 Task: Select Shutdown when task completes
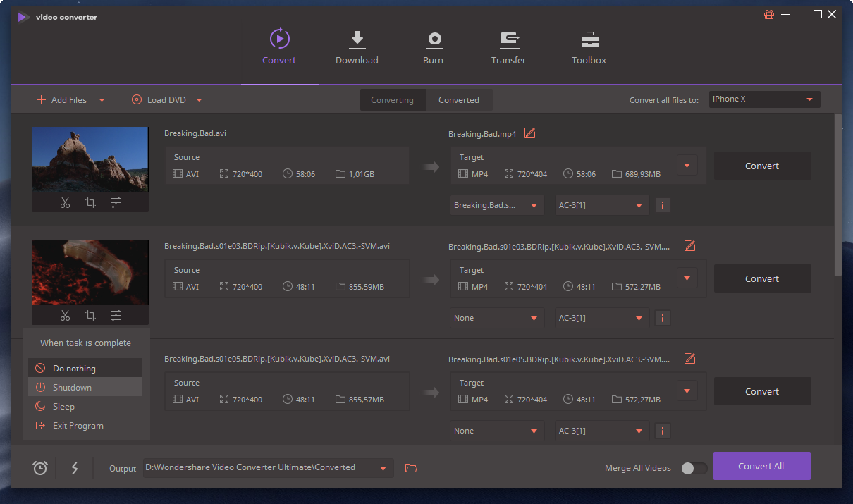[x=85, y=387]
